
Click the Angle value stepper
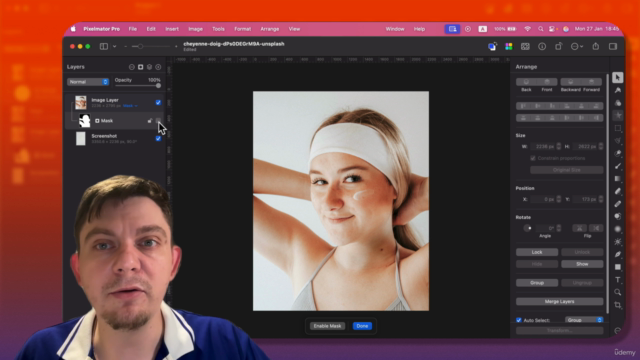(x=559, y=228)
